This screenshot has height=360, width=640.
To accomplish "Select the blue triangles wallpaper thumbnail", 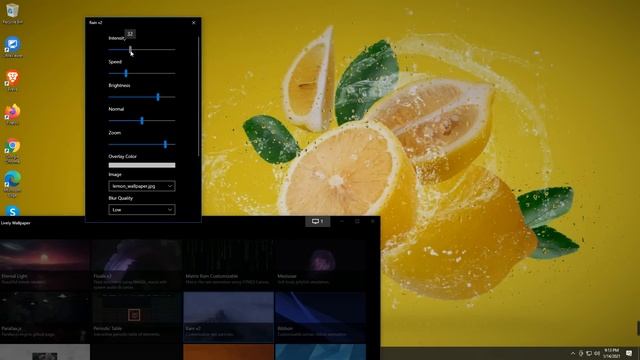I will point(320,352).
